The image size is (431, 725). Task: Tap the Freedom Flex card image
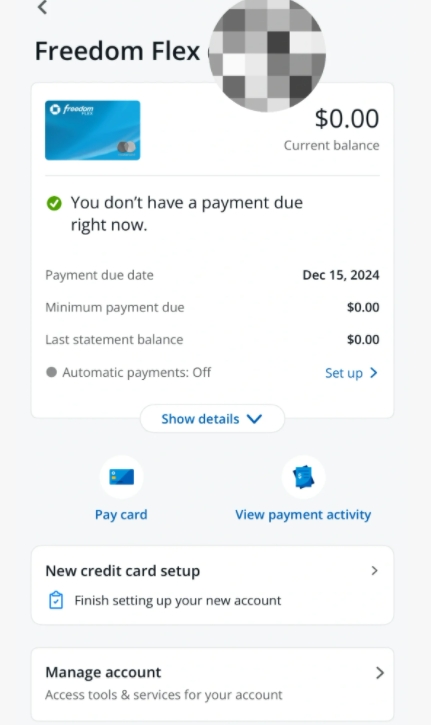coord(92,130)
